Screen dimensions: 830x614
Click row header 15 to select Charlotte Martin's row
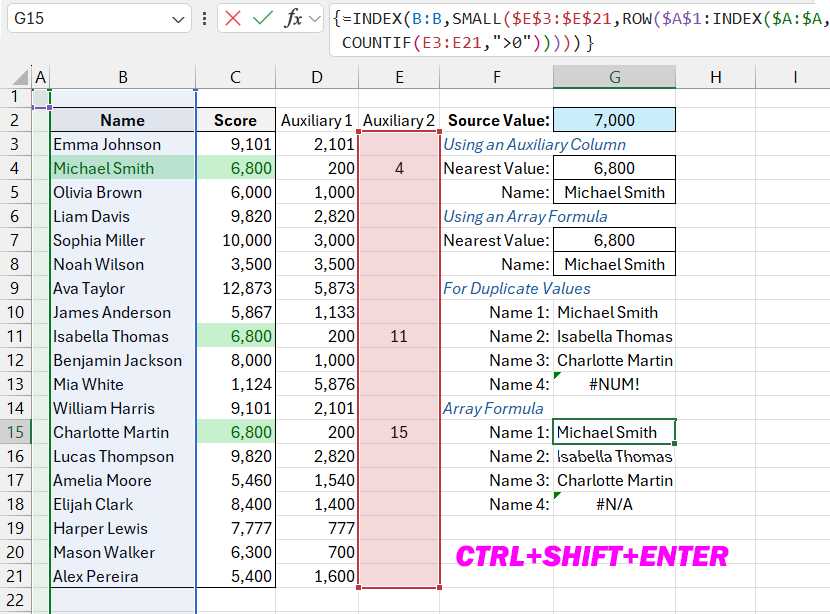[x=14, y=432]
